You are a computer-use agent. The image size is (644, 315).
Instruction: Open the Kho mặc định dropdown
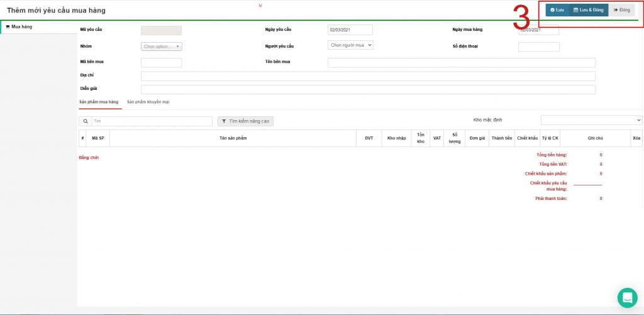[591, 120]
